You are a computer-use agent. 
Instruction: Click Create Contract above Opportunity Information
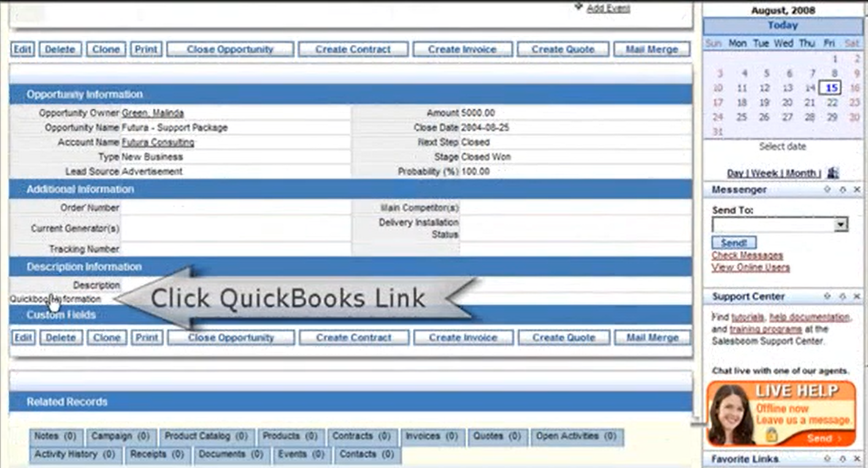click(353, 49)
